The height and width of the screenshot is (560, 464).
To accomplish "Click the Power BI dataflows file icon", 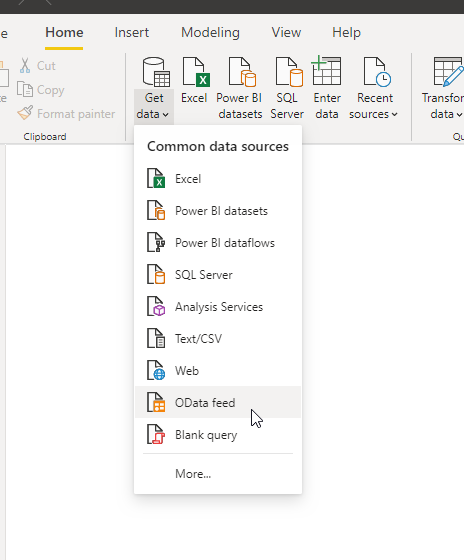I will coord(156,242).
